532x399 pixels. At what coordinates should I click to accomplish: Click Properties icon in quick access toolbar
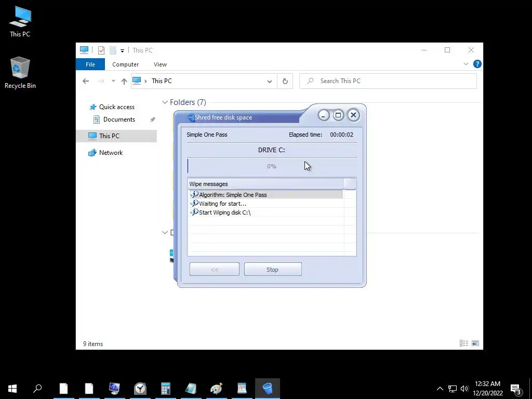click(x=101, y=50)
